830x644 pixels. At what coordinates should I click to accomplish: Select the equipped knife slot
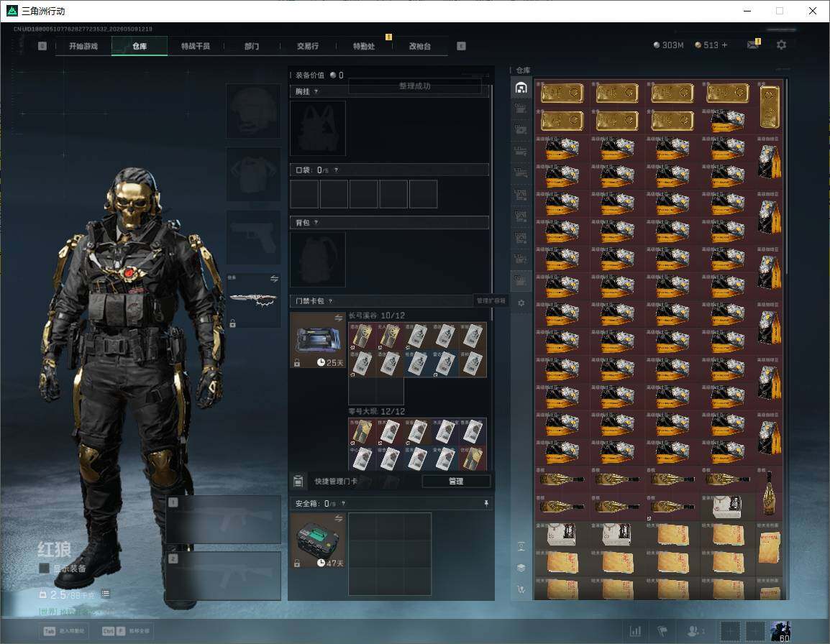click(x=254, y=300)
